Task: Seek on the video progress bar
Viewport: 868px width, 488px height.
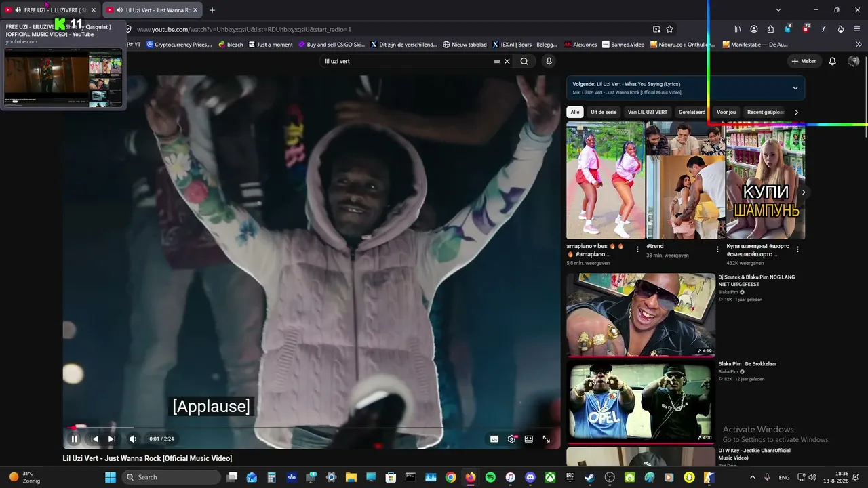Action: 312,428
